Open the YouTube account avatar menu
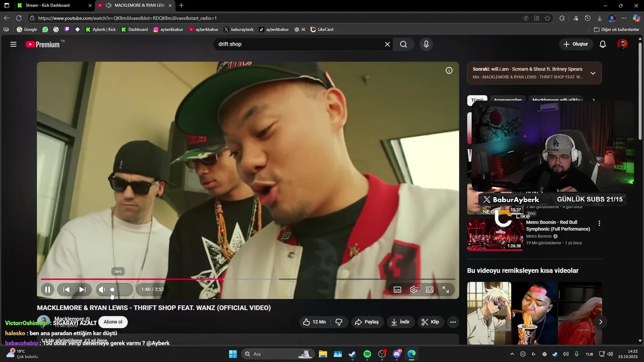Image resolution: width=644 pixels, height=362 pixels. (x=622, y=44)
